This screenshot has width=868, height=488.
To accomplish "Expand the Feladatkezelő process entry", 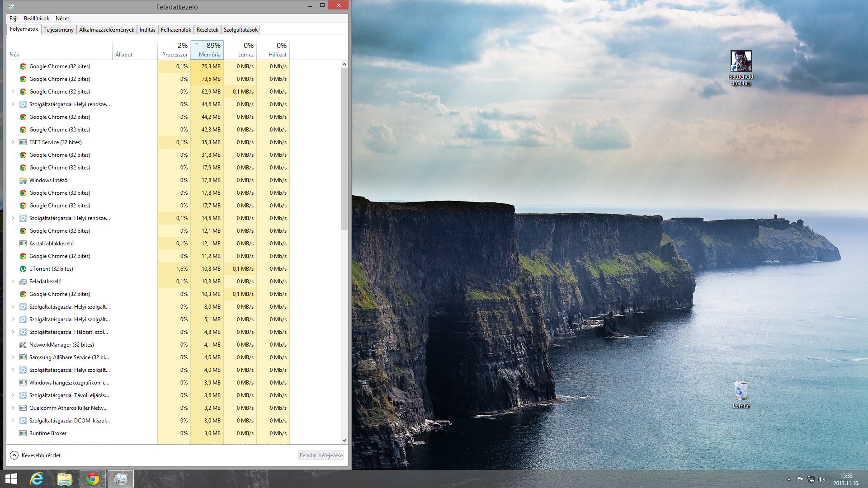I will point(13,282).
